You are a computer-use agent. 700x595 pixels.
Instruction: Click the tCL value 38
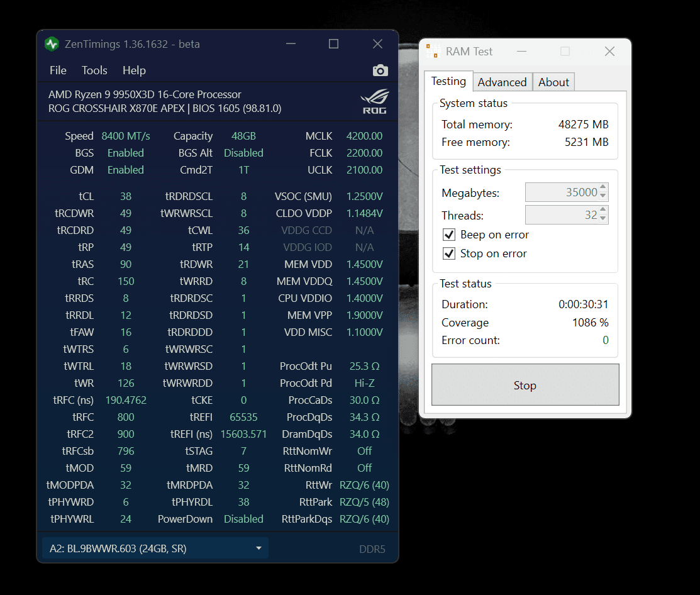[126, 196]
